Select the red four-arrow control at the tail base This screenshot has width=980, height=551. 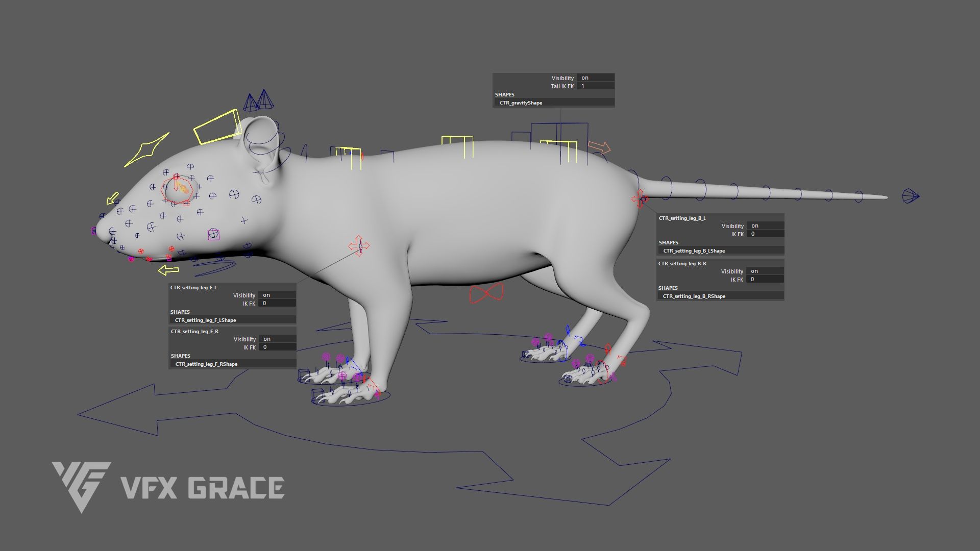pos(639,198)
